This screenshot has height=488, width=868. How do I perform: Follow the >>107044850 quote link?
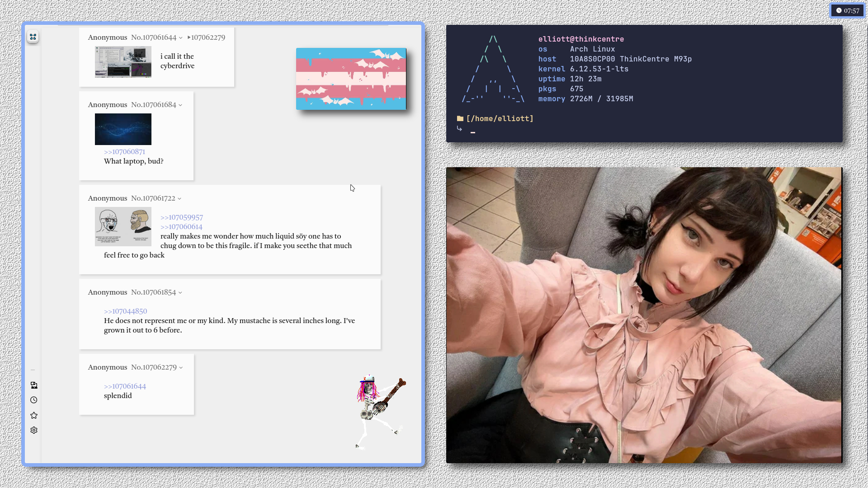tap(125, 311)
